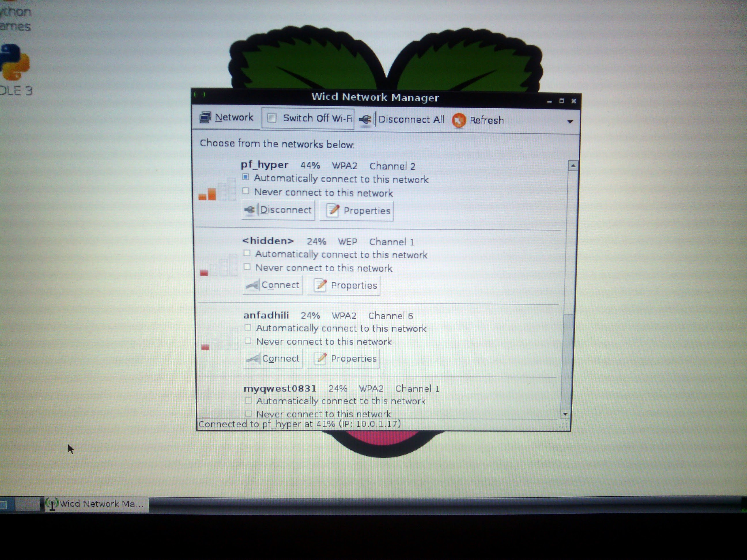This screenshot has width=747, height=560.
Task: Enable automatic connect for anfadhili network
Action: point(248,328)
